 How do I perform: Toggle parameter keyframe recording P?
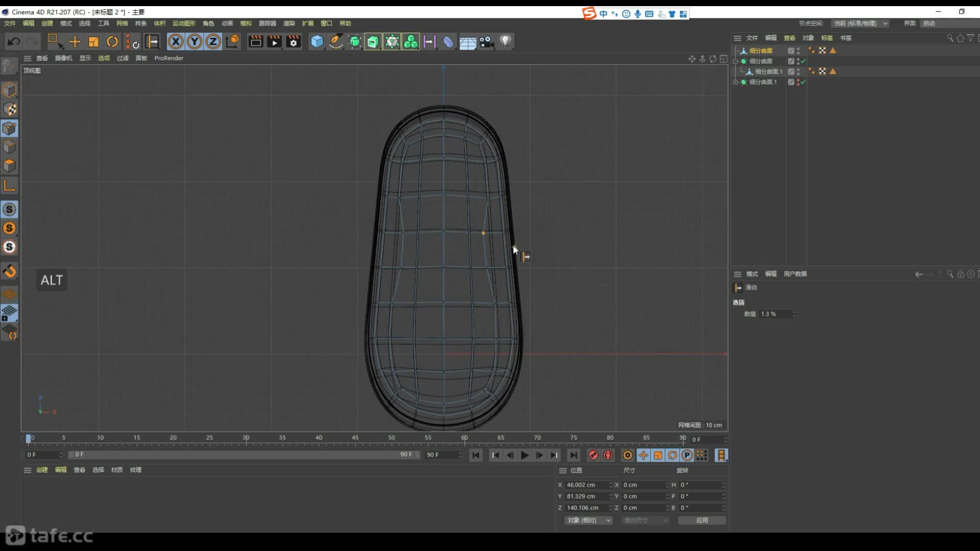click(687, 455)
